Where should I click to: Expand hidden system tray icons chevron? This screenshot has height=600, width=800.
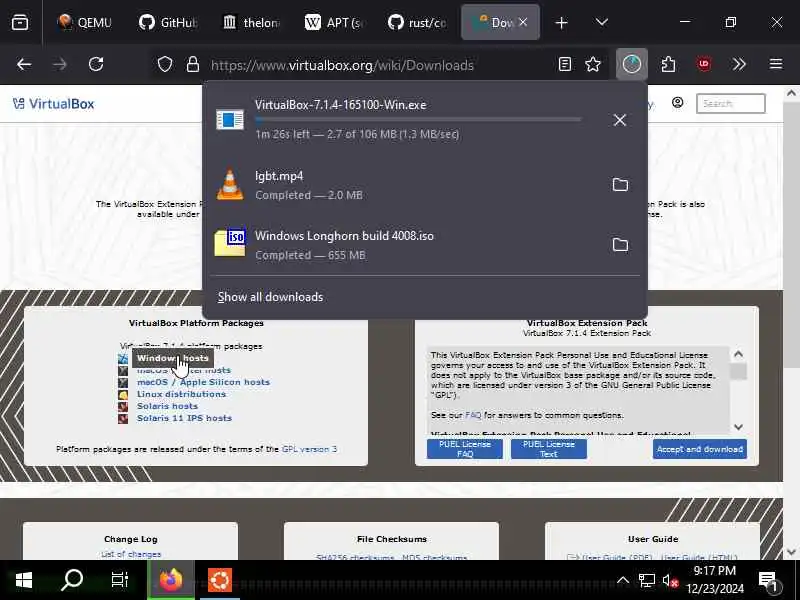click(x=623, y=580)
